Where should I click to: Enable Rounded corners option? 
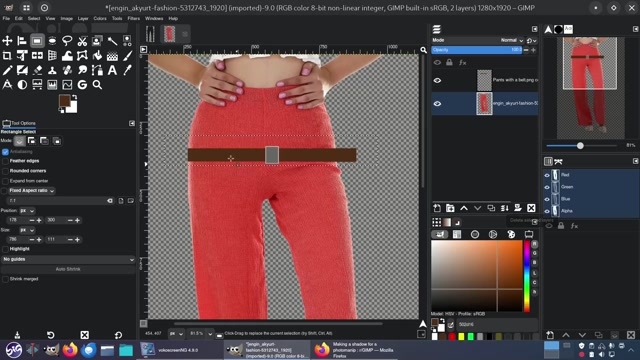pos(5,171)
